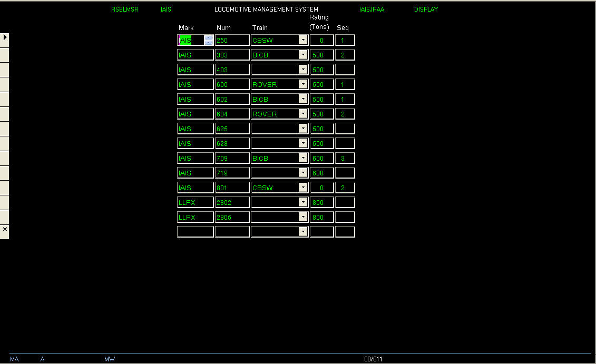Open Train dropdown for locomotive 250

(303, 40)
